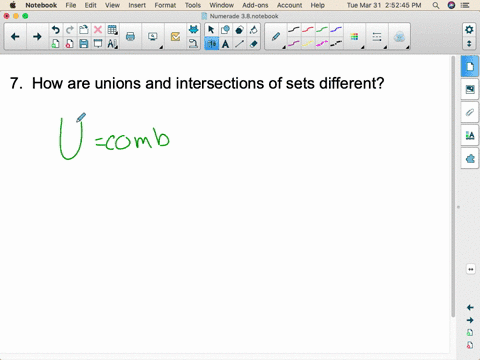Click the bottom-right next page arrow
Image resolution: width=480 pixels, height=360 pixels.
point(470,320)
